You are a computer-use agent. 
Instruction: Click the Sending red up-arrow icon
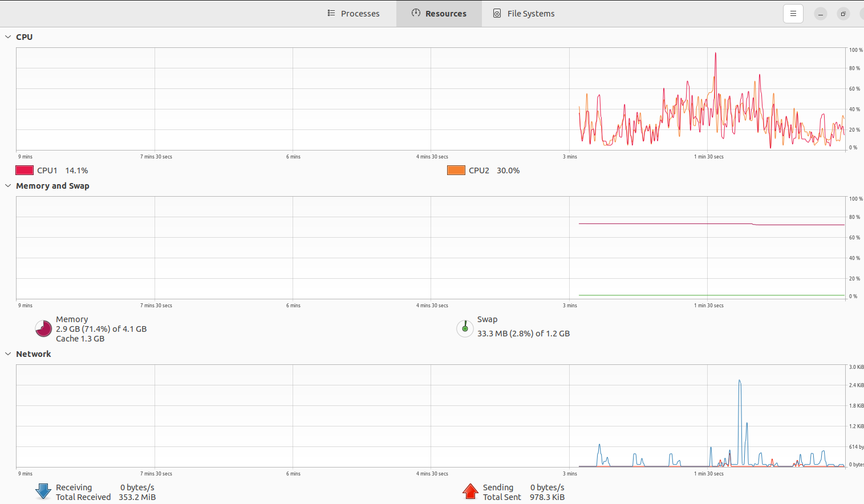pyautogui.click(x=470, y=491)
